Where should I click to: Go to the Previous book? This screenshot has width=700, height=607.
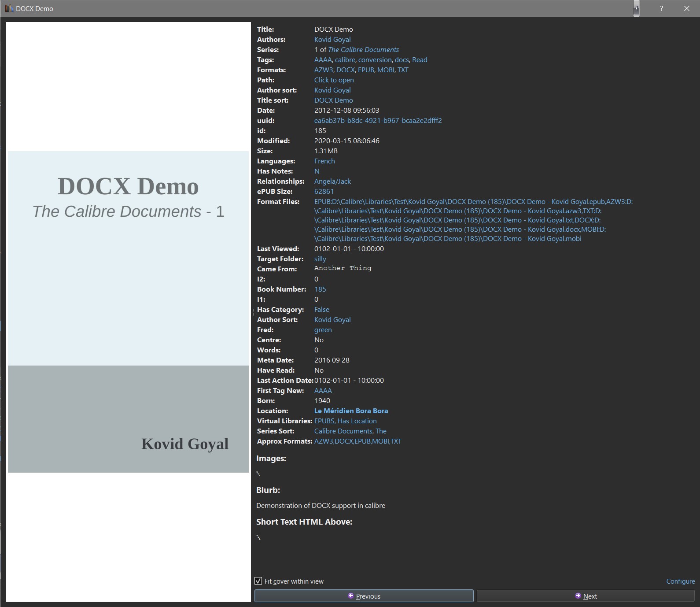click(364, 596)
